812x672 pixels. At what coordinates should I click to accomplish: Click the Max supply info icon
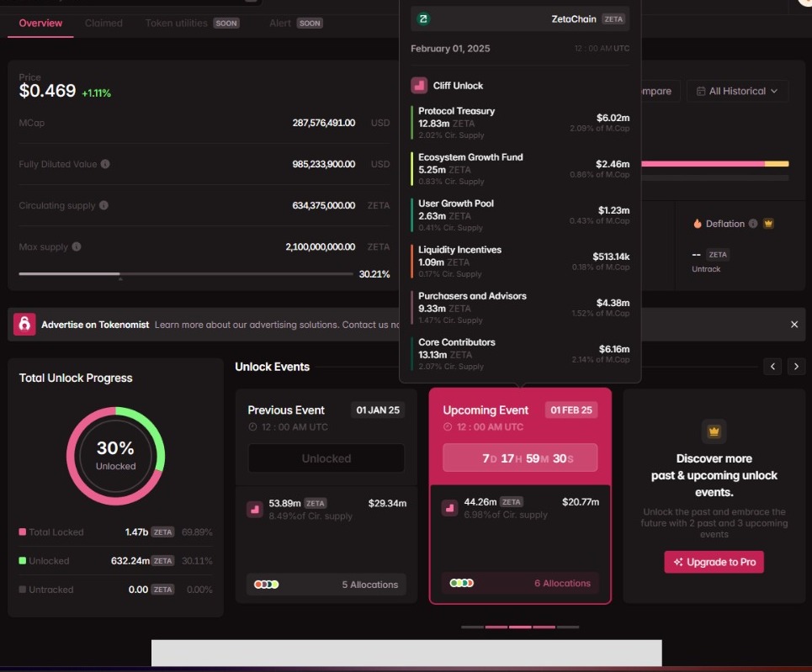[77, 246]
